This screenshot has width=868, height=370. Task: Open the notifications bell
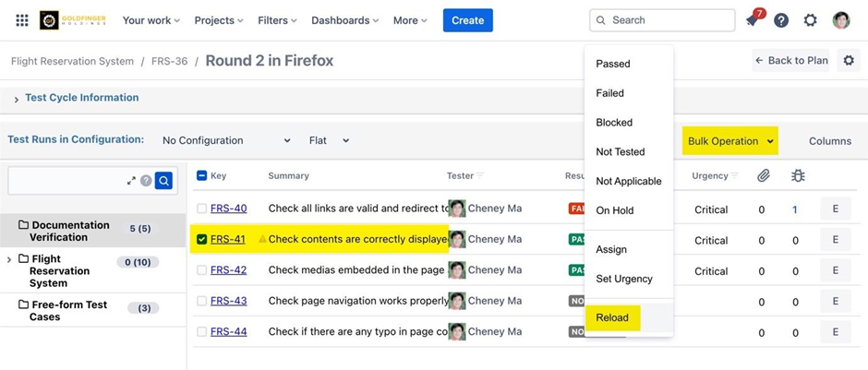pyautogui.click(x=753, y=20)
